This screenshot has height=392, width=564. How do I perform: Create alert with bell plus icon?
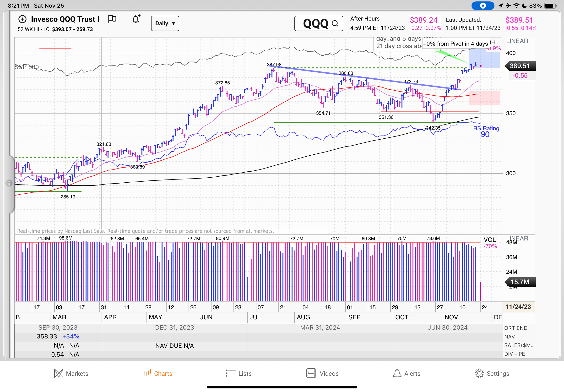[x=136, y=19]
